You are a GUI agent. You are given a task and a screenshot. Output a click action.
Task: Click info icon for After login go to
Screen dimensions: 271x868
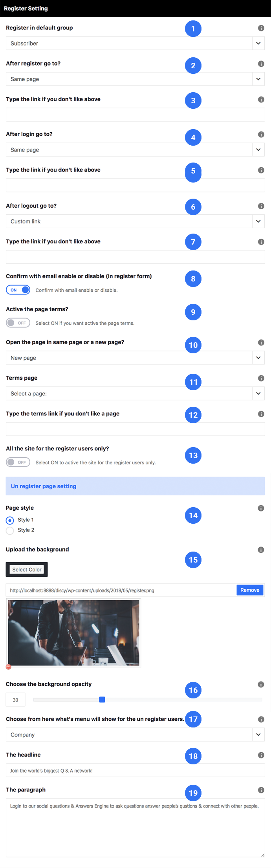(x=261, y=135)
